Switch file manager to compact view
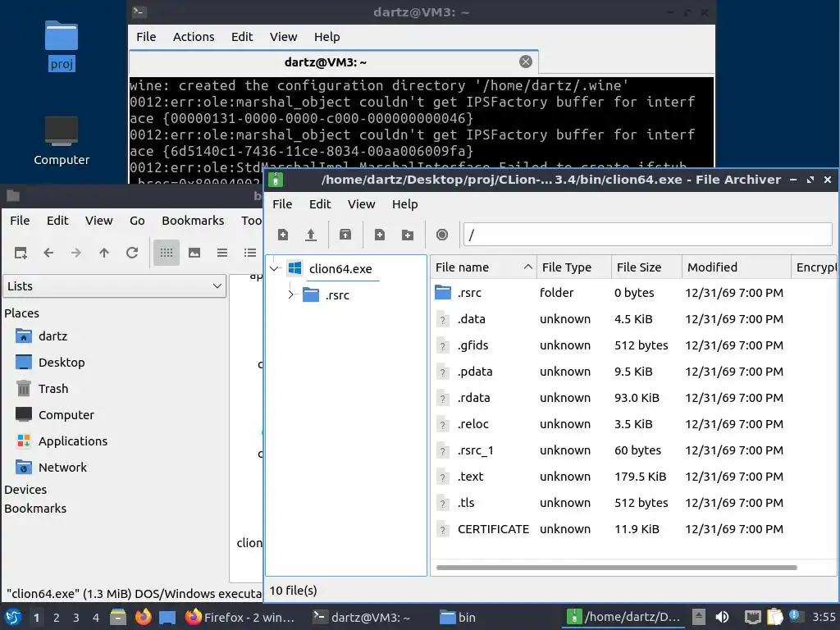The width and height of the screenshot is (840, 630). coord(222,253)
